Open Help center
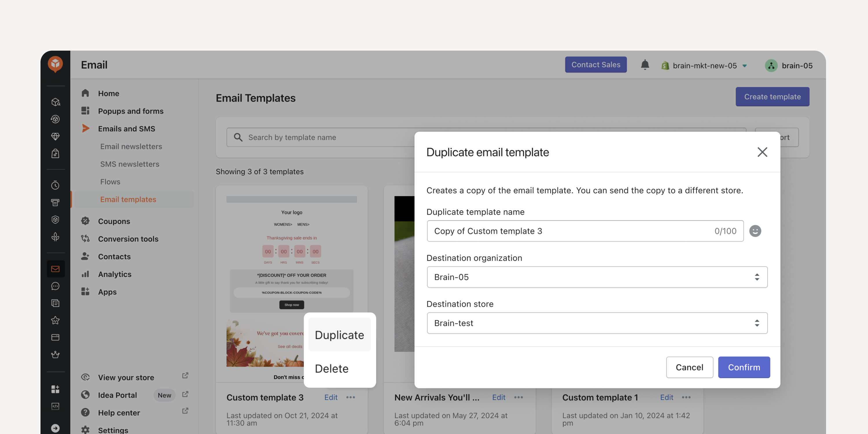 (x=119, y=412)
